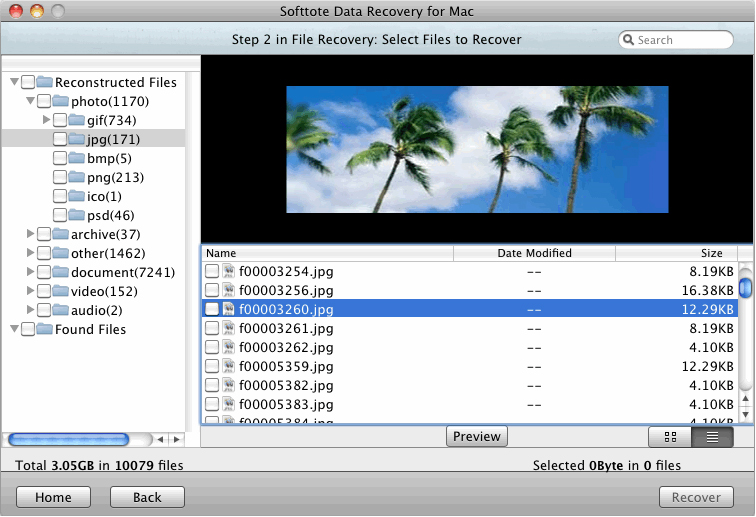The height and width of the screenshot is (517, 756).
Task: Check the f00003254.jpg file checkbox
Action: (x=211, y=271)
